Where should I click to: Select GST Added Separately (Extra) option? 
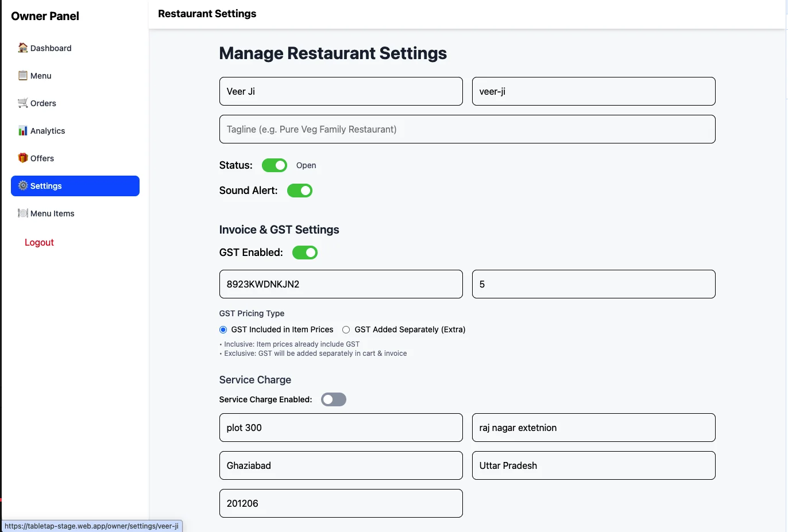point(346,329)
